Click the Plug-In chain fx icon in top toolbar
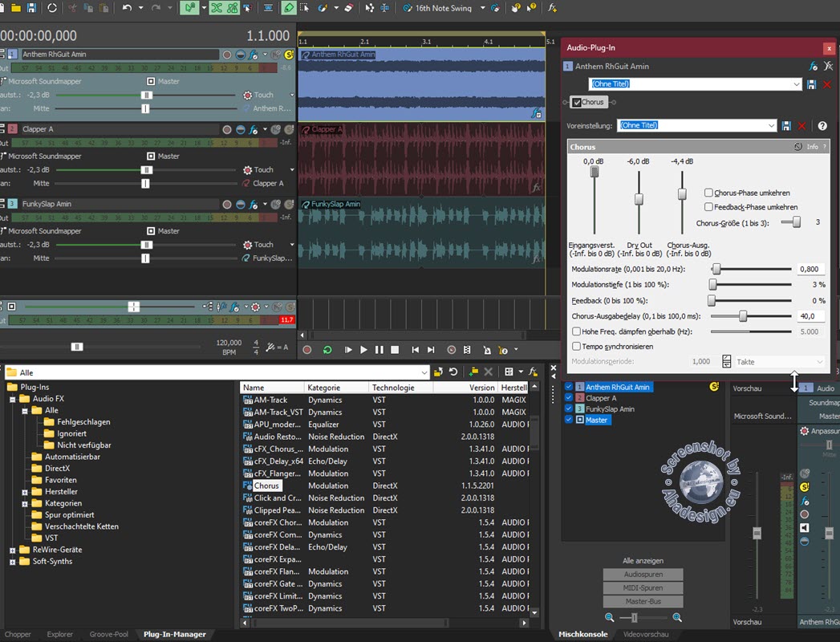840x642 pixels. click(x=552, y=8)
